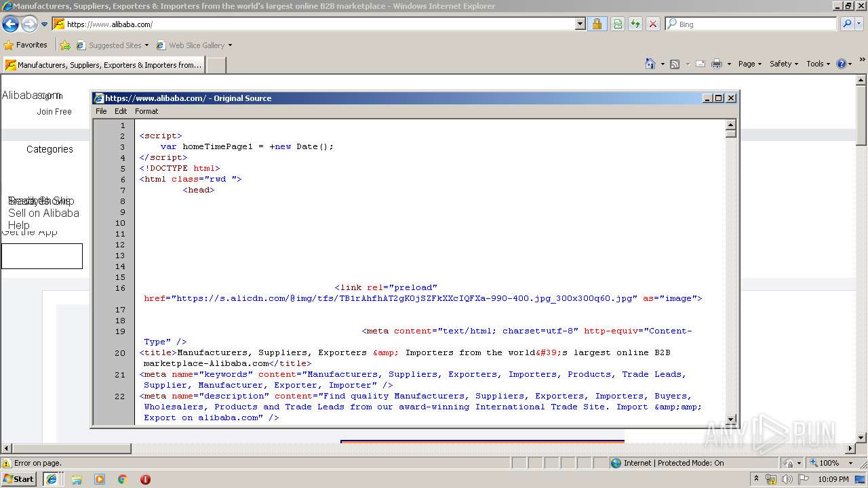Click Sell on Alibaba link
The height and width of the screenshot is (488, 868).
(x=43, y=213)
